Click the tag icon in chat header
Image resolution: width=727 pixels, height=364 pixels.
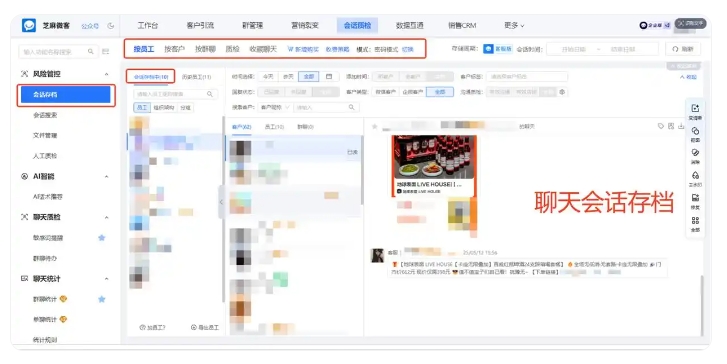pos(661,126)
